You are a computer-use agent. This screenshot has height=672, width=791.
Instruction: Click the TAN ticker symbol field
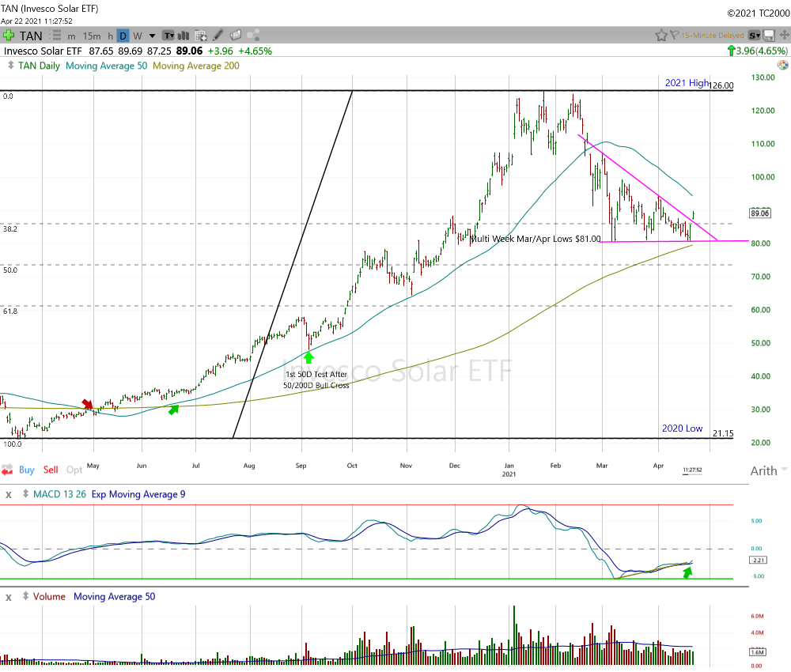point(31,36)
